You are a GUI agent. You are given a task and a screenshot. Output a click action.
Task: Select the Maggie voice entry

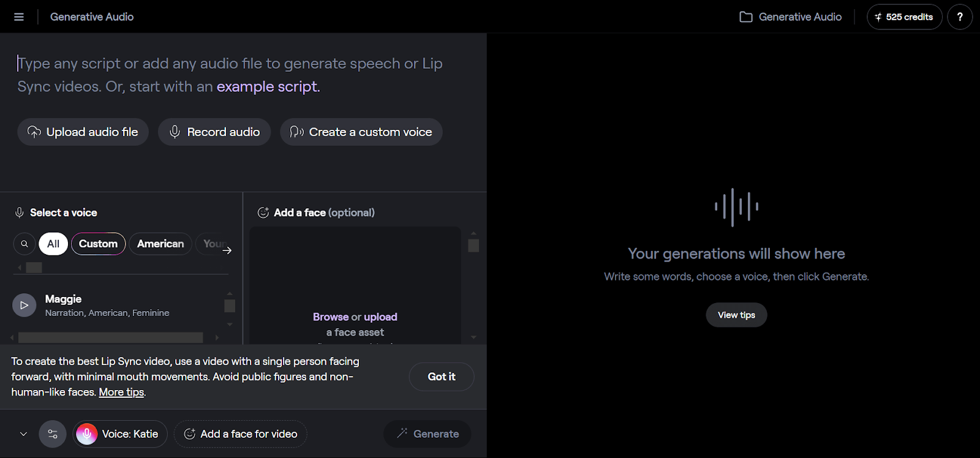[116, 305]
